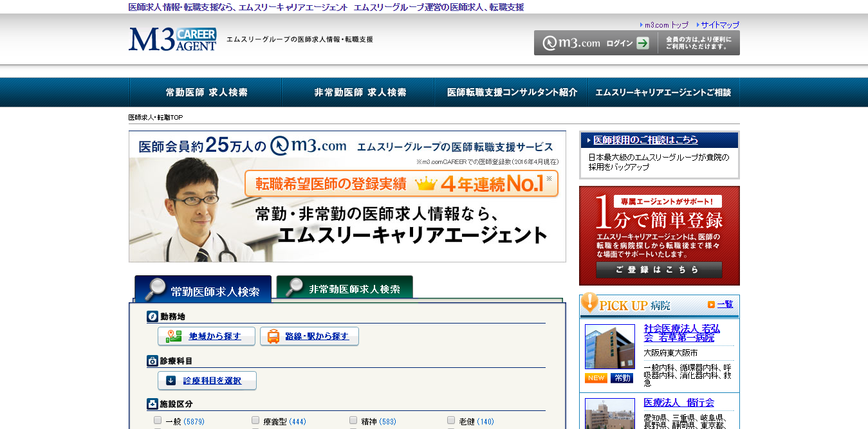Screen dimensions: 868x429
Task: Switch to 常勤医師求人検索 tab
Action: pos(203,289)
